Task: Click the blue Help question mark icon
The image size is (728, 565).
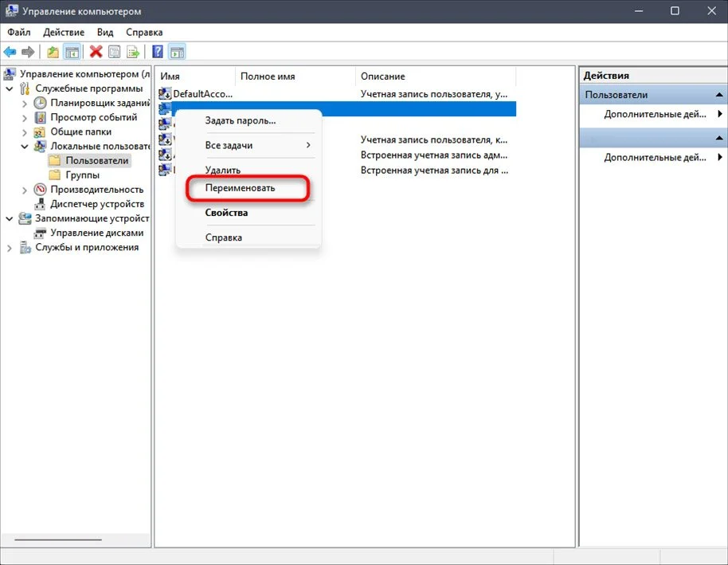Action: (158, 52)
